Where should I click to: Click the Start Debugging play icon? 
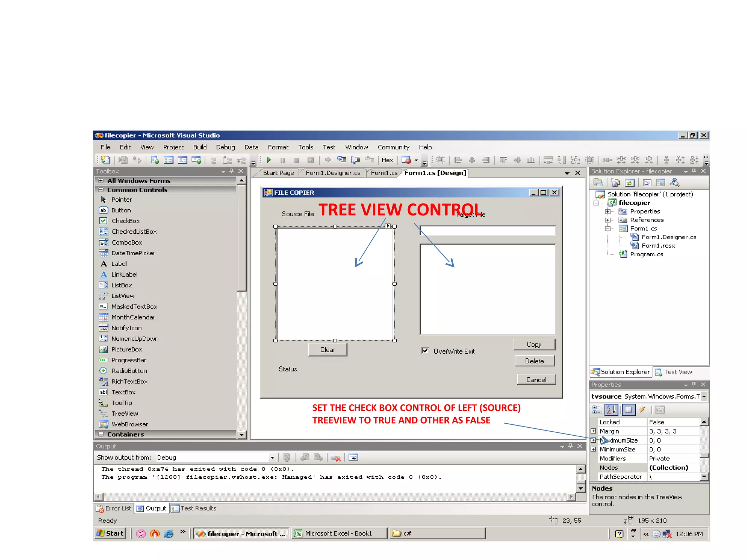pos(269,160)
